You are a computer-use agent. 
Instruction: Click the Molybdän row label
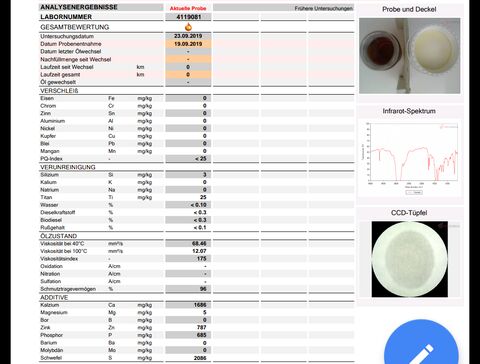click(x=52, y=350)
